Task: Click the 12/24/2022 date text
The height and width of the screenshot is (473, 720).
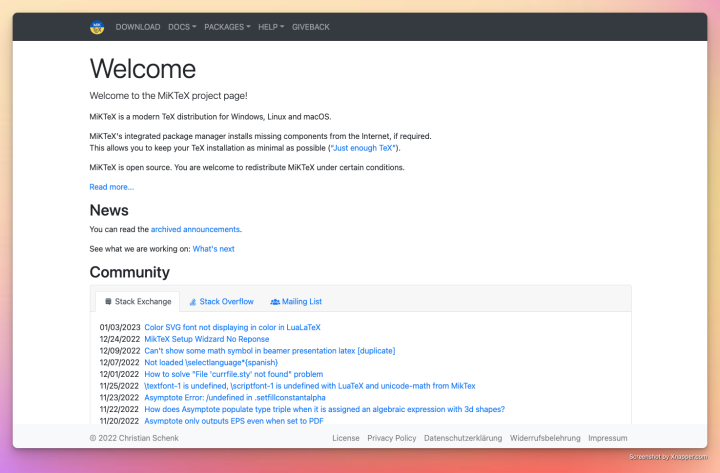Action: click(120, 339)
